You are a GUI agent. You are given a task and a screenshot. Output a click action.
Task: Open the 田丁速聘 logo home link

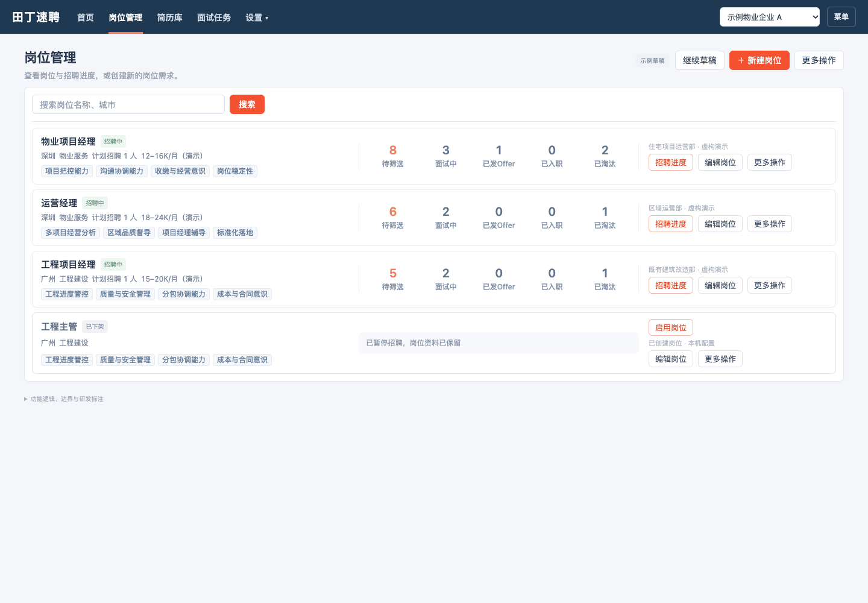click(x=36, y=17)
